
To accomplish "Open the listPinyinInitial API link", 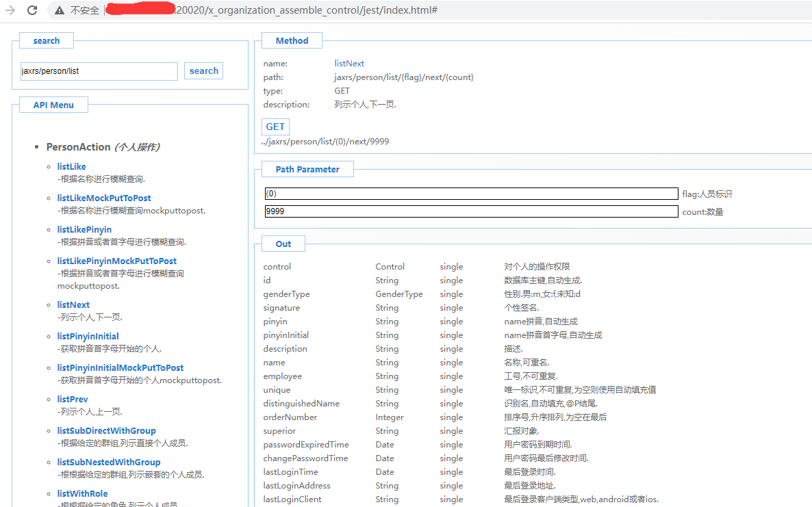I will point(88,336).
